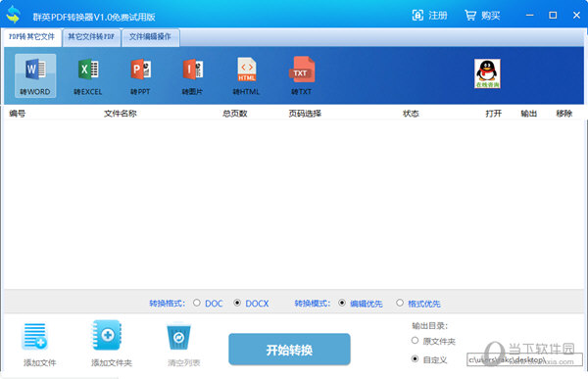
Task: Select the PDF to PPT conversion icon
Action: 140,75
